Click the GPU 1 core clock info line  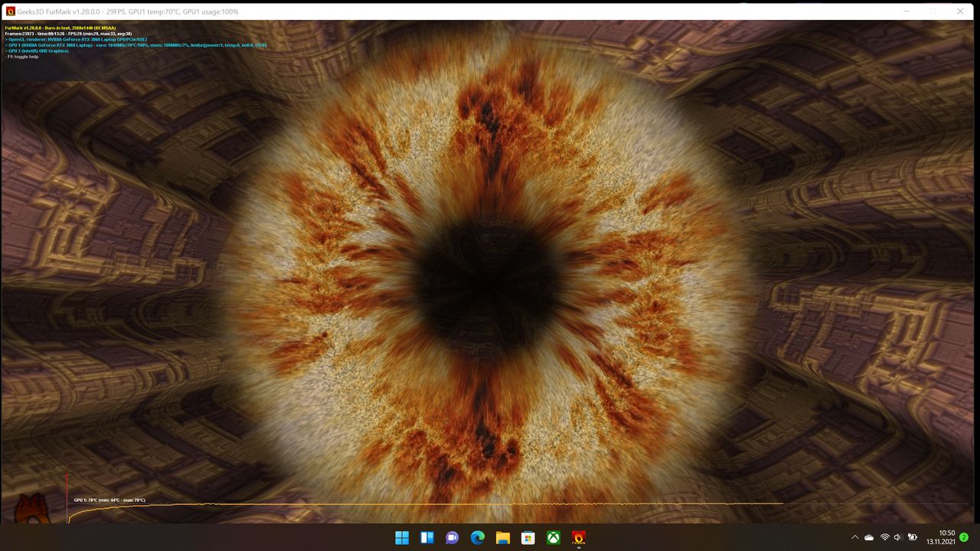[x=136, y=45]
